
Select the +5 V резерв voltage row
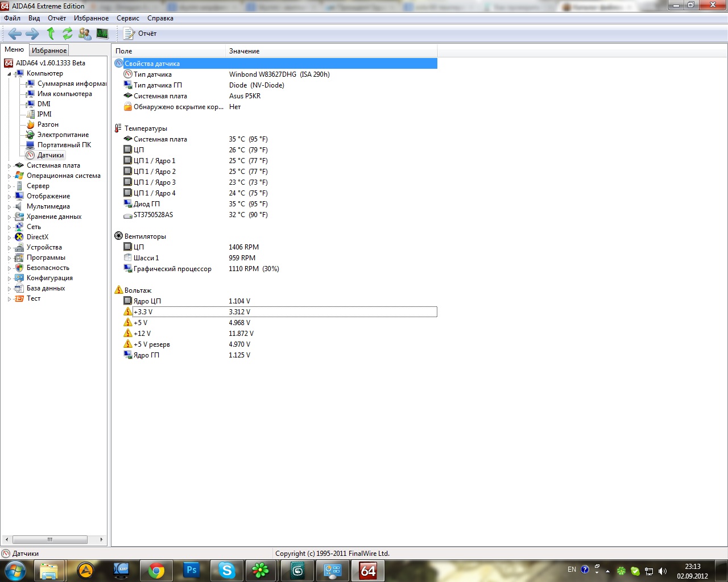point(275,344)
